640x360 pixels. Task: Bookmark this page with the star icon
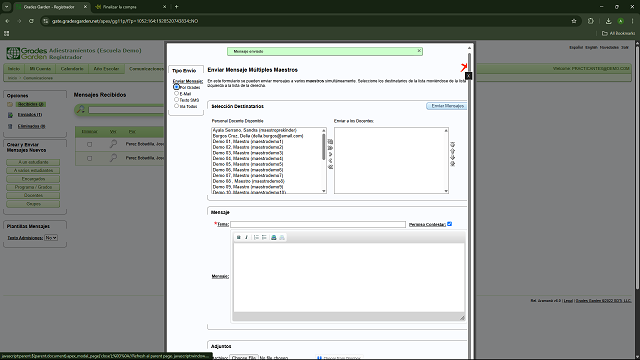click(574, 21)
